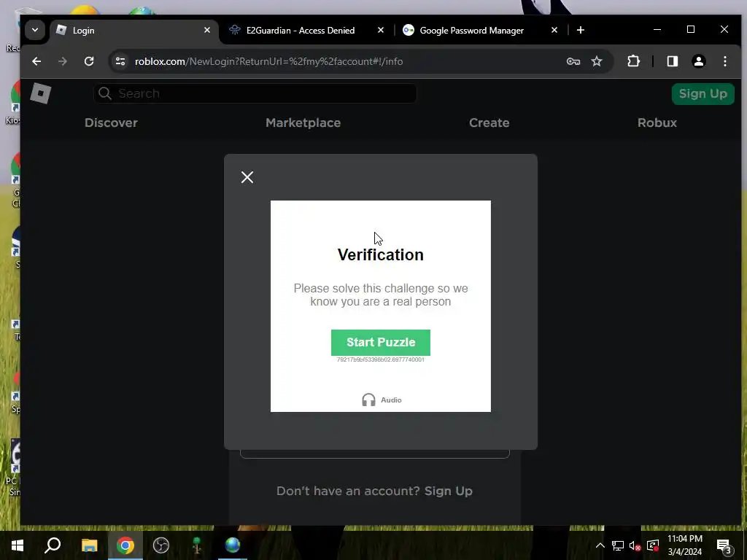Viewport: 747px width, 560px height.
Task: Click the Sign Up link below login form
Action: [x=449, y=491]
